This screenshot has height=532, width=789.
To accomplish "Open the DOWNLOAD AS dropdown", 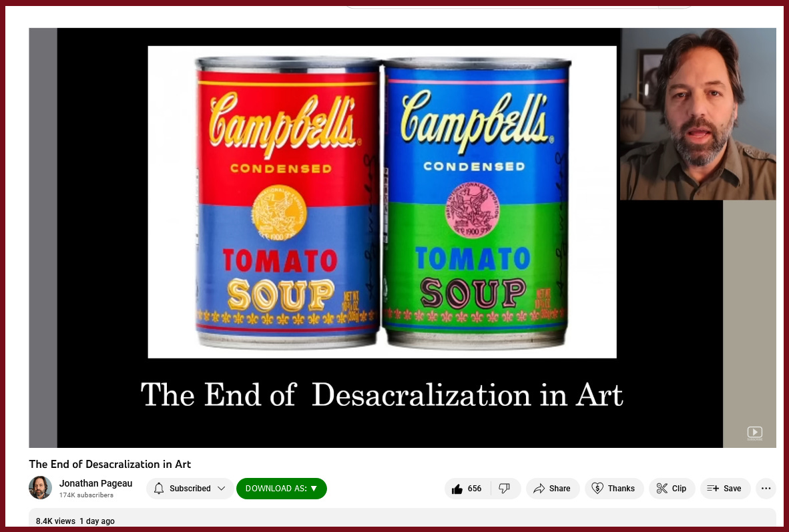I will [281, 488].
